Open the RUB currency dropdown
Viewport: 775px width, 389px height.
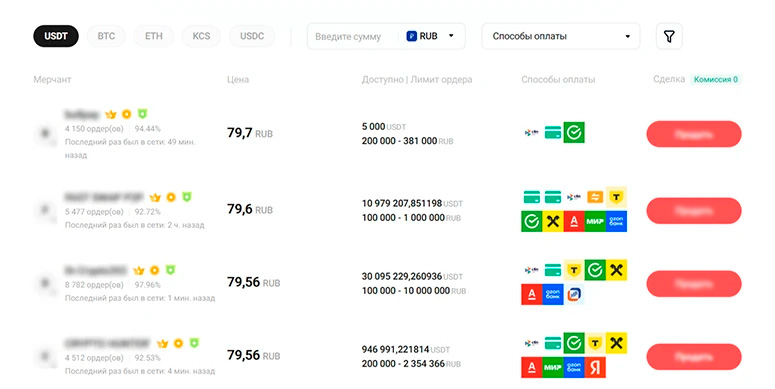tap(430, 36)
